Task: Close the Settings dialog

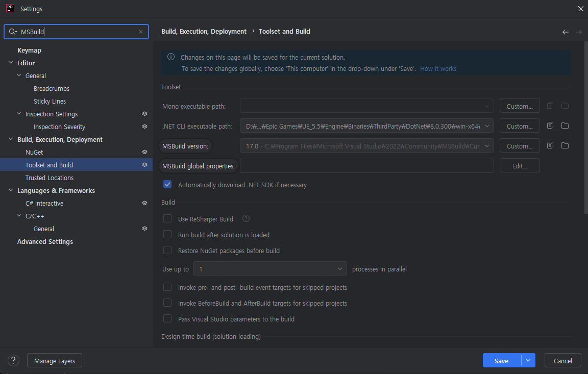Action: tap(580, 9)
